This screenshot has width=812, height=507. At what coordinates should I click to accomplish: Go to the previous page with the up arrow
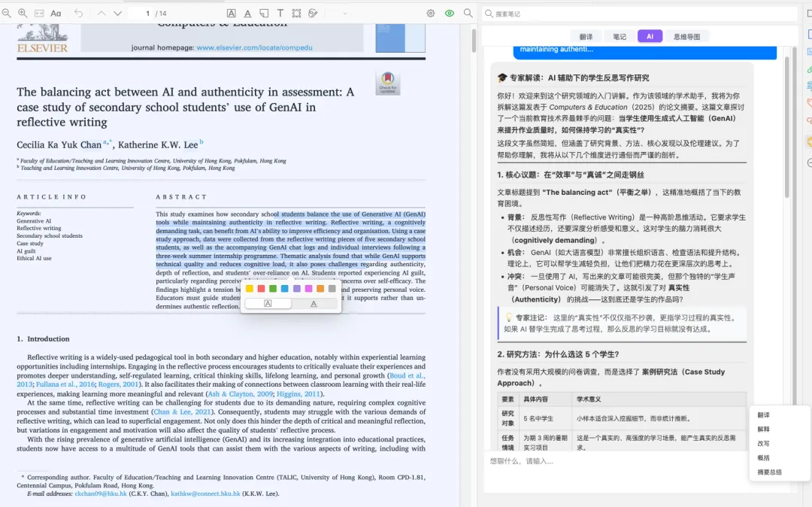pos(101,14)
